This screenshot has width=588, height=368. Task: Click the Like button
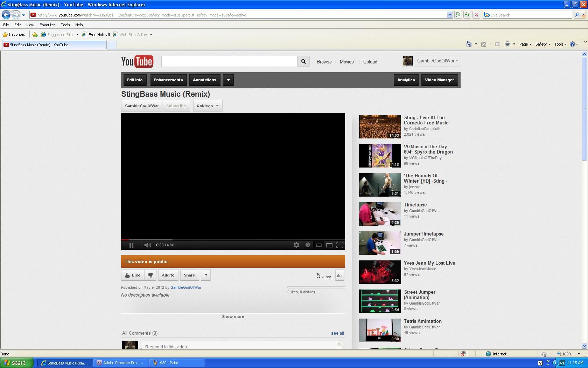coord(133,275)
